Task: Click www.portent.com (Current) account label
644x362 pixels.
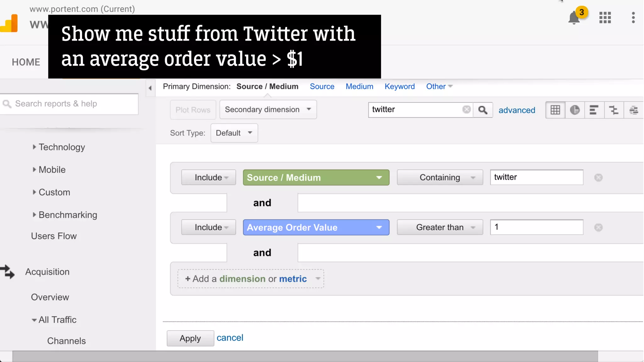Action: pos(82,9)
